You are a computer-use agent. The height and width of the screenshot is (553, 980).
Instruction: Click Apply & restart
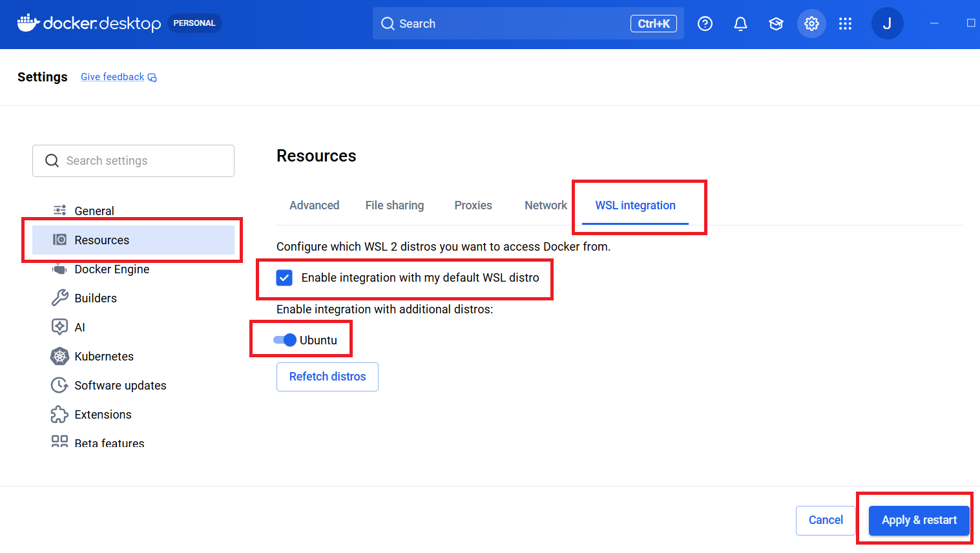coord(919,520)
